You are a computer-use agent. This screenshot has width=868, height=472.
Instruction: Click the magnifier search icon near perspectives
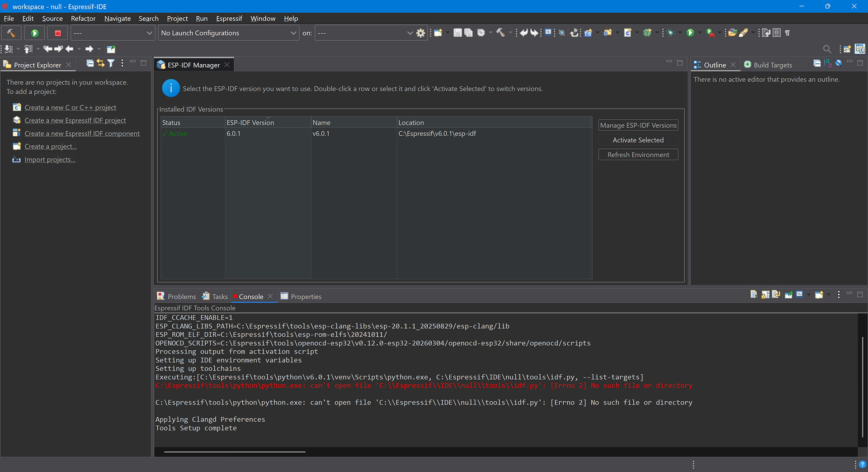click(827, 49)
